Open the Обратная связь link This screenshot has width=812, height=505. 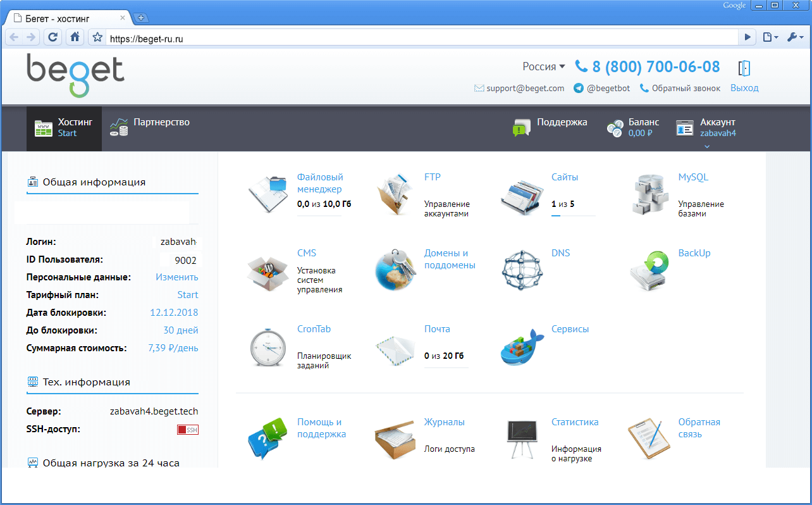(x=699, y=428)
